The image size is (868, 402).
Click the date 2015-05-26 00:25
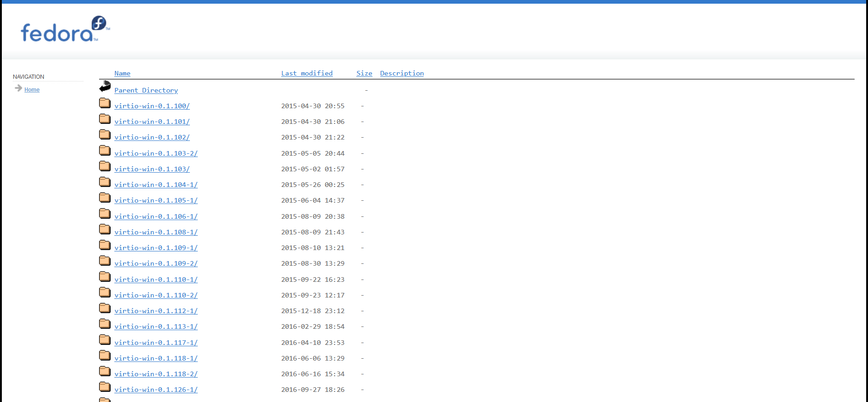pyautogui.click(x=313, y=185)
